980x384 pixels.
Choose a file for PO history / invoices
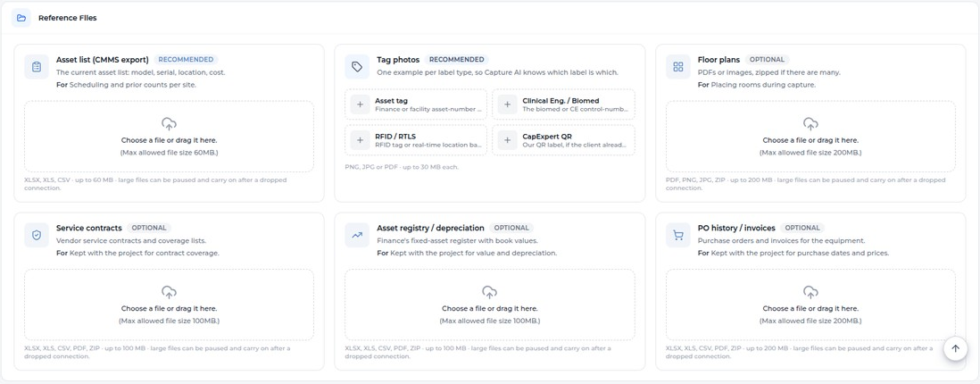[810, 305]
